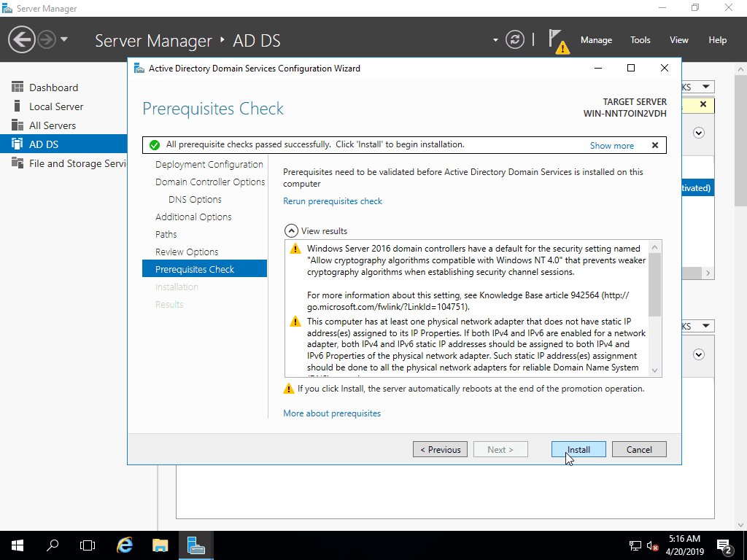Click the All Servers icon

click(x=18, y=125)
